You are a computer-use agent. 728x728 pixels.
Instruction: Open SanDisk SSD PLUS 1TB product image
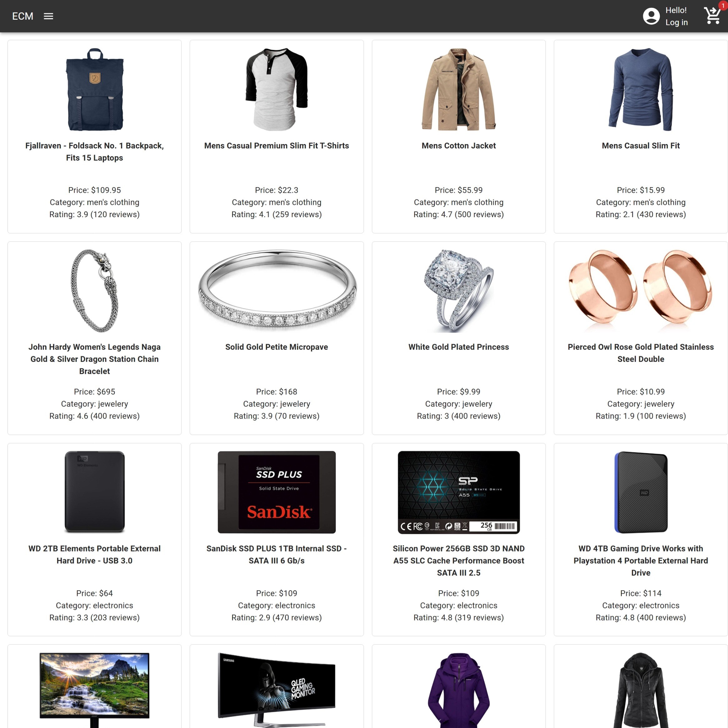pyautogui.click(x=277, y=492)
